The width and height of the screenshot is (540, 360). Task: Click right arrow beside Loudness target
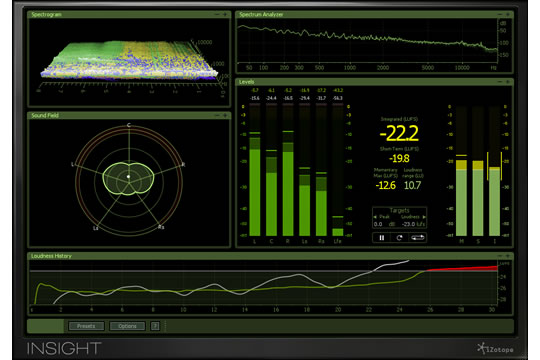click(424, 217)
